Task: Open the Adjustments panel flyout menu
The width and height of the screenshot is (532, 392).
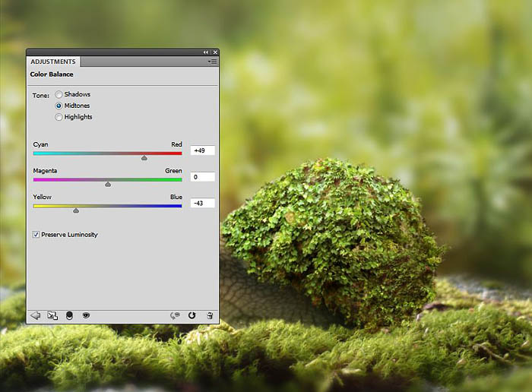Action: click(x=213, y=62)
